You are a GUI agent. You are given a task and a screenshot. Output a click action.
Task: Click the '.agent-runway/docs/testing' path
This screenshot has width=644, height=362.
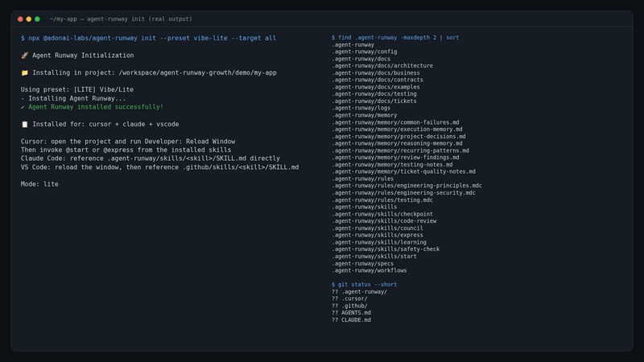click(374, 94)
